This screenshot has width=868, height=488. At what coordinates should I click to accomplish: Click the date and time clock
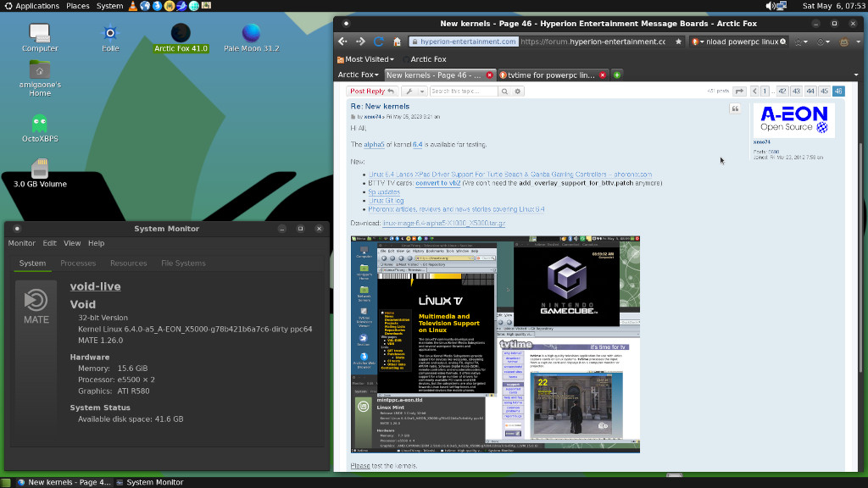833,6
